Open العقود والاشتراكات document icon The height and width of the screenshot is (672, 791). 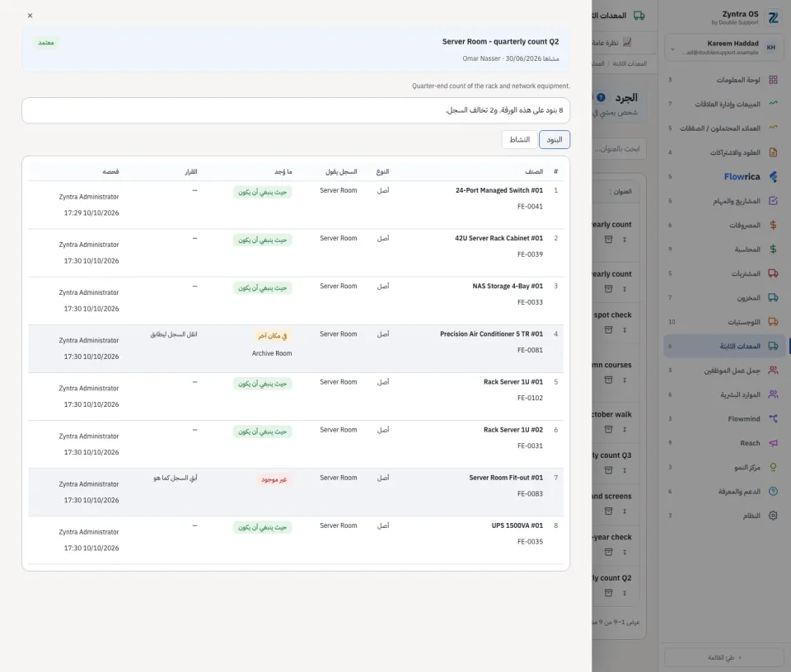point(773,152)
